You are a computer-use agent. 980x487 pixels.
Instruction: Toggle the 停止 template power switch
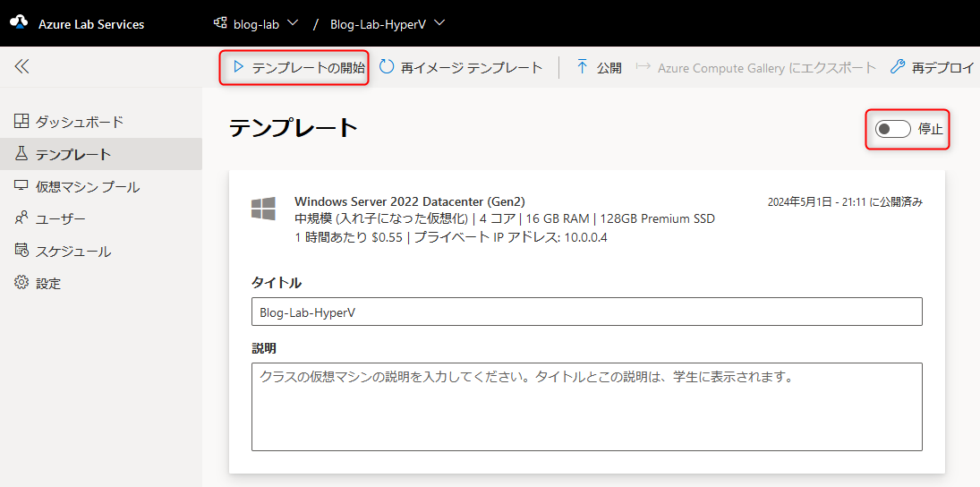892,130
